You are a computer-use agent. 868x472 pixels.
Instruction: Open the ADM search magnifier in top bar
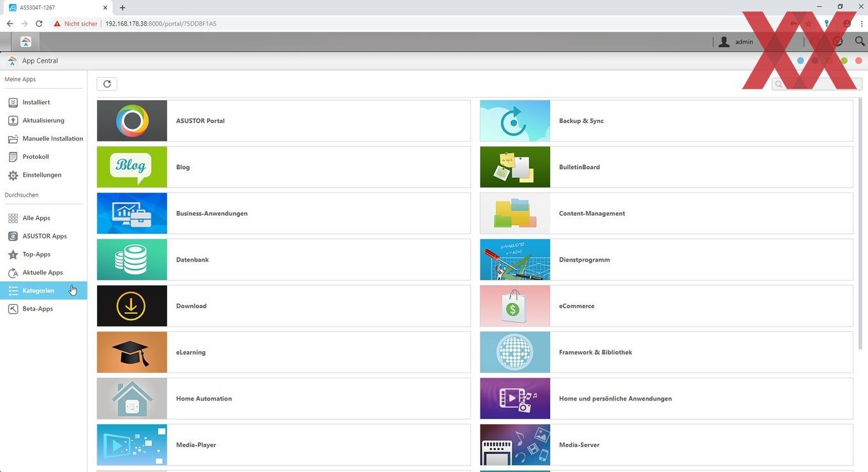pyautogui.click(x=860, y=41)
